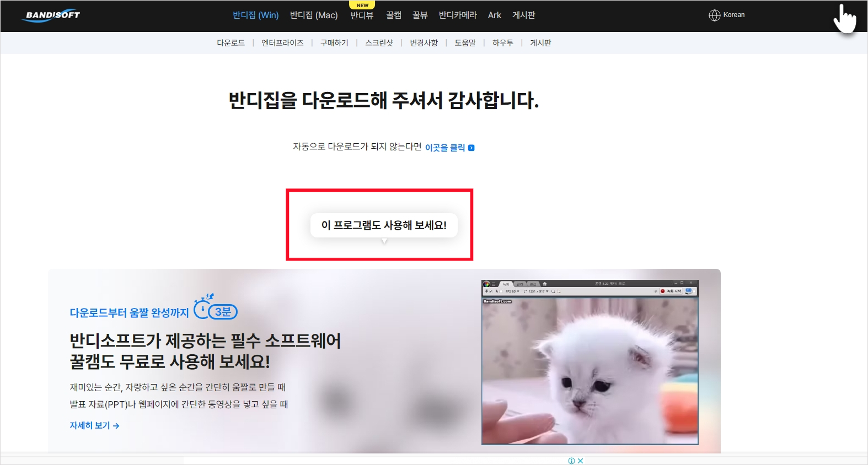The height and width of the screenshot is (465, 868).
Task: Click the globe language icon
Action: [715, 15]
